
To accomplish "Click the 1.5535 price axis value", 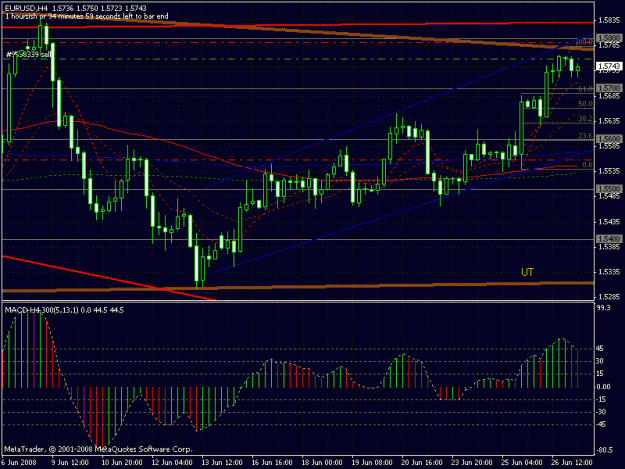I will point(609,171).
